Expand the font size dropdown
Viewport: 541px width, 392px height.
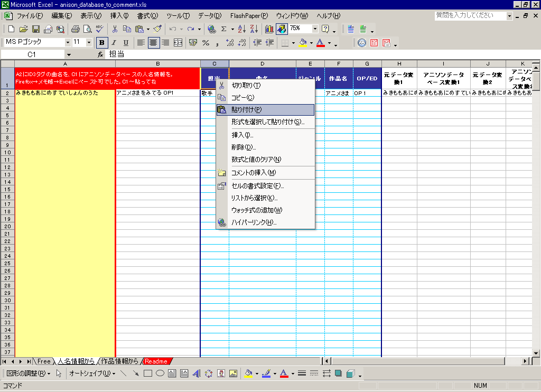88,43
